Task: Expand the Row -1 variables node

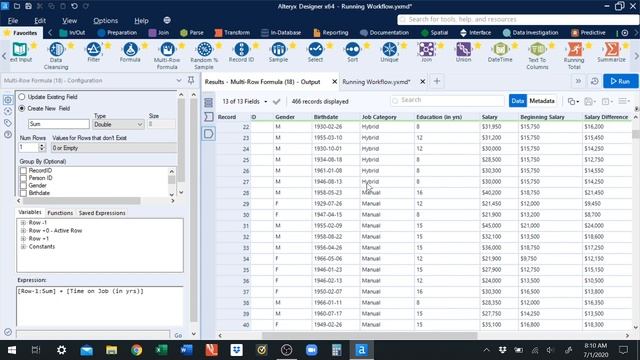Action: 23,223
